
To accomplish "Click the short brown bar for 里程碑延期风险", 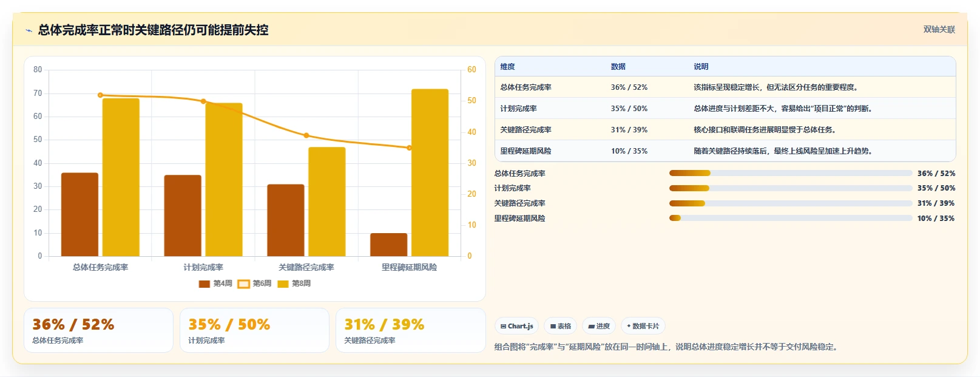I will coord(389,245).
